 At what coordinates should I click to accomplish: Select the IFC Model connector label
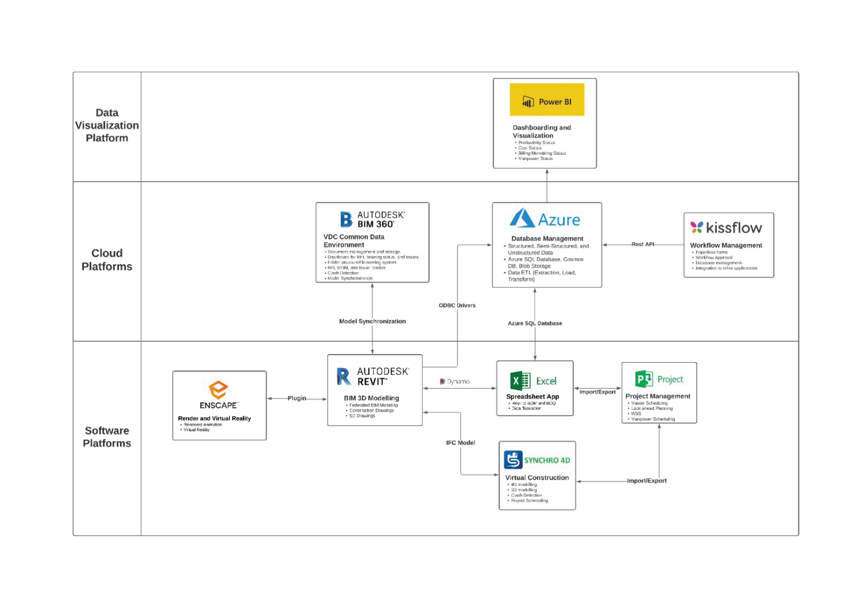coord(461,443)
